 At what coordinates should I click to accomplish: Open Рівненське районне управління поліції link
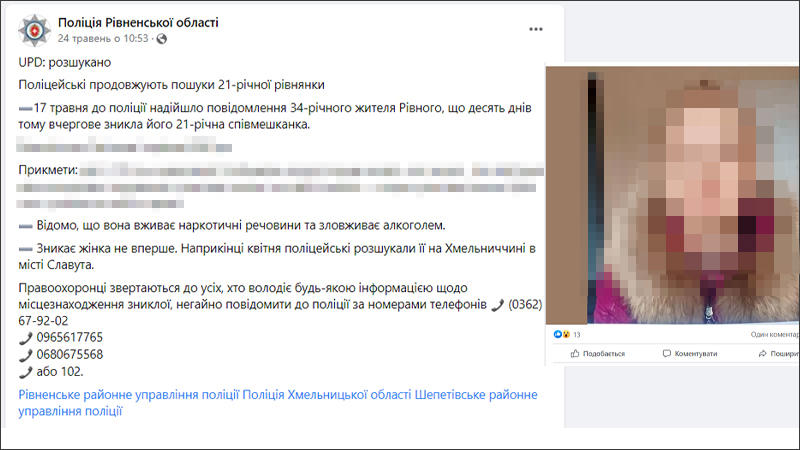click(129, 394)
